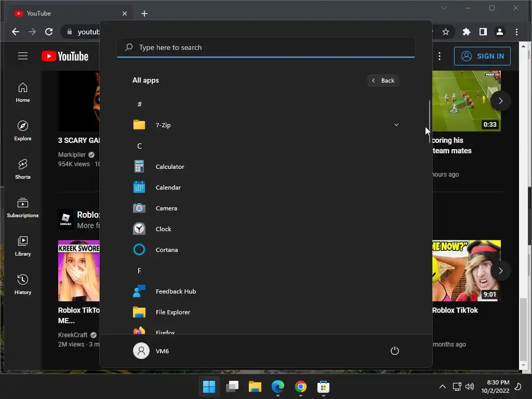The width and height of the screenshot is (532, 399).
Task: Open YouTube Library
Action: tap(23, 246)
